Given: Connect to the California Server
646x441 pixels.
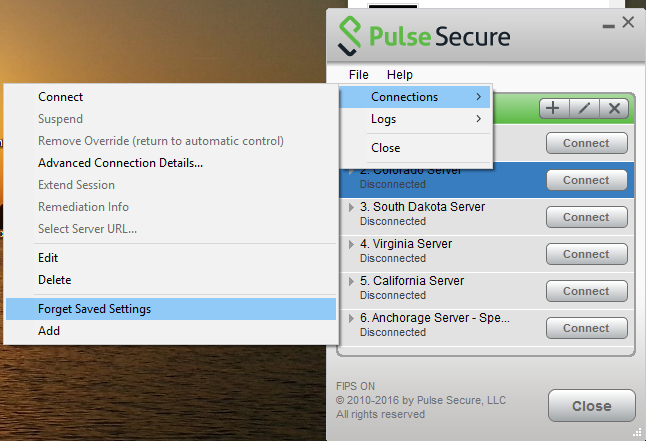Looking at the screenshot, I should [587, 291].
